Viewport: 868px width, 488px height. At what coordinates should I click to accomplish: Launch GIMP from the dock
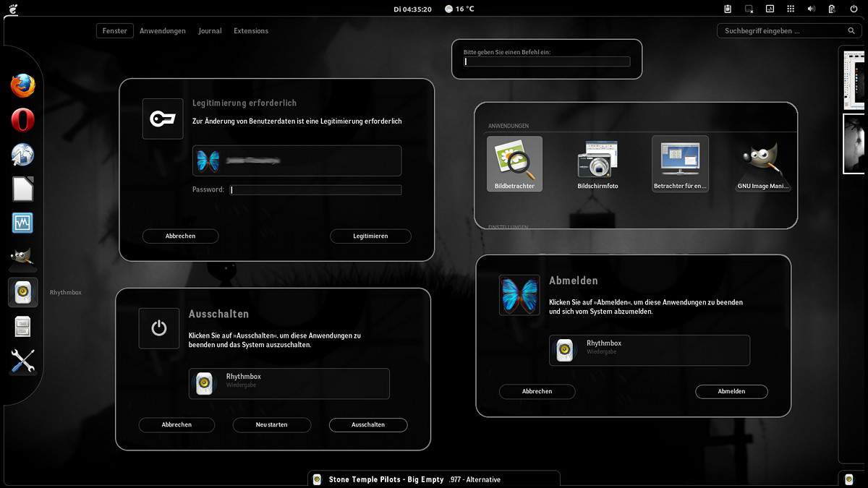(x=22, y=257)
